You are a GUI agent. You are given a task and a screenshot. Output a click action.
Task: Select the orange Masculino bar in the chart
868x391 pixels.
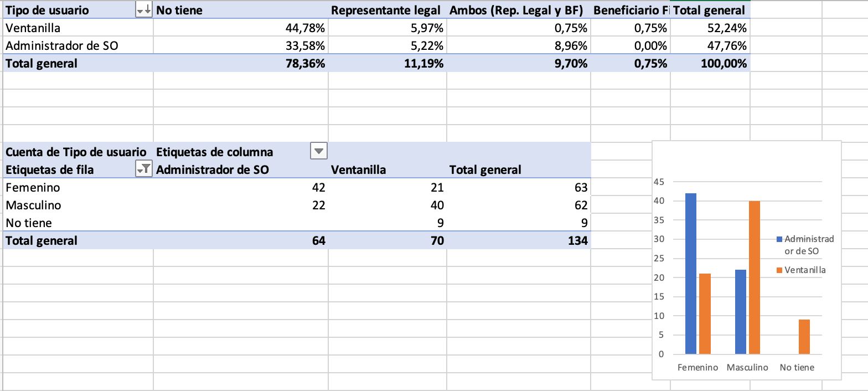click(x=755, y=277)
